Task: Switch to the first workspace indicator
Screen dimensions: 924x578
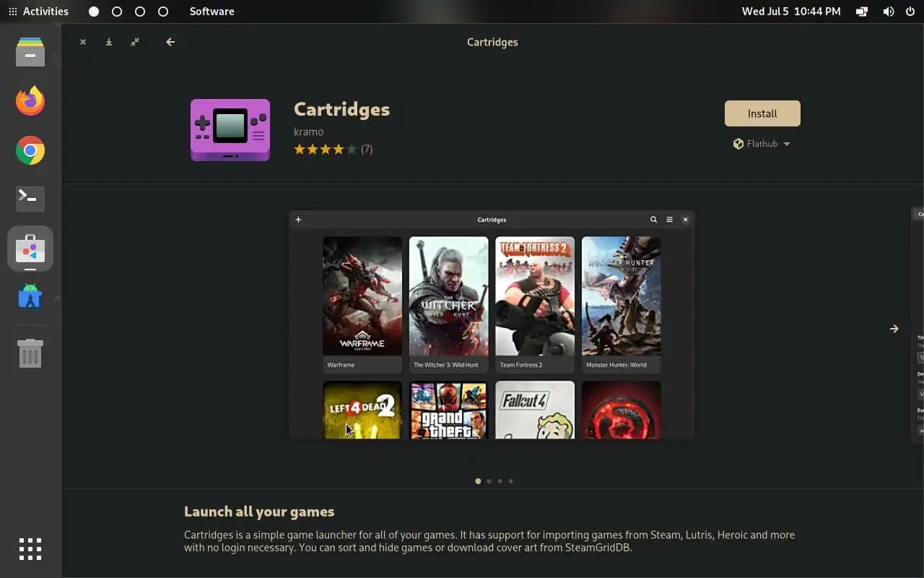Action: click(94, 12)
